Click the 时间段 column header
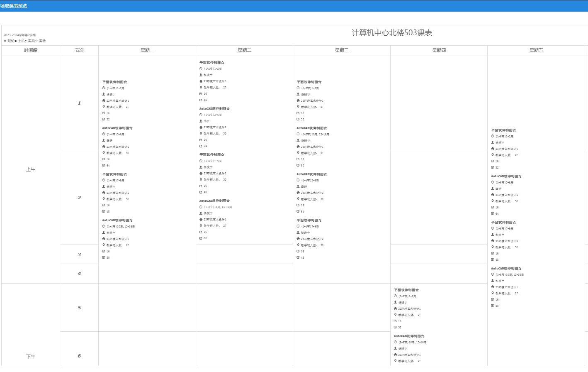 (31, 50)
